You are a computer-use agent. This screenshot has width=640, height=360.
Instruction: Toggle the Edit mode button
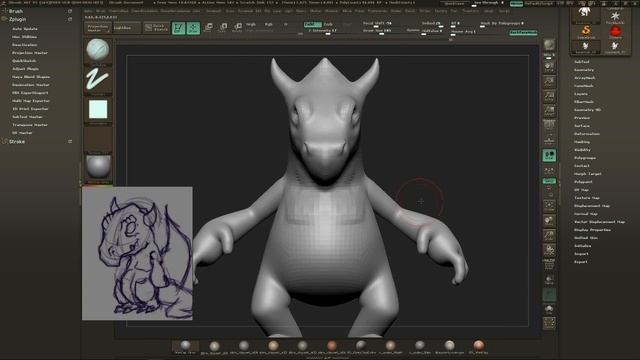pyautogui.click(x=178, y=27)
